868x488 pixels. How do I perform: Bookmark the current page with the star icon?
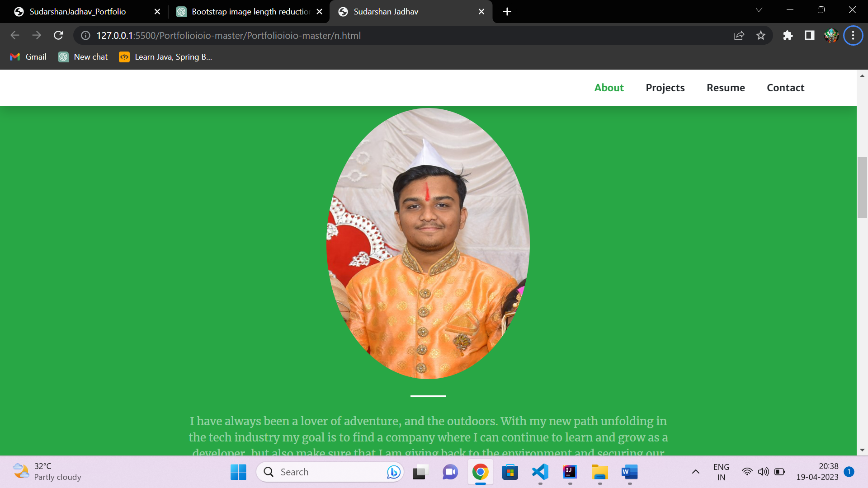pos(761,35)
